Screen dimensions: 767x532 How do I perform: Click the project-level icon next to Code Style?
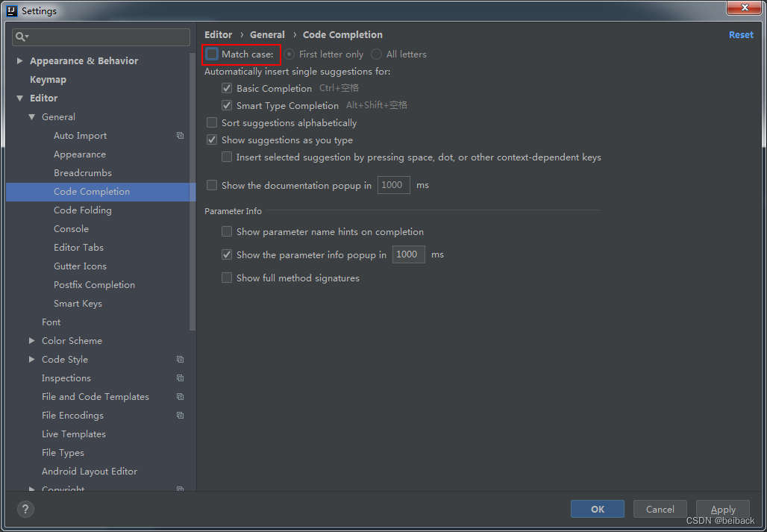pos(180,360)
